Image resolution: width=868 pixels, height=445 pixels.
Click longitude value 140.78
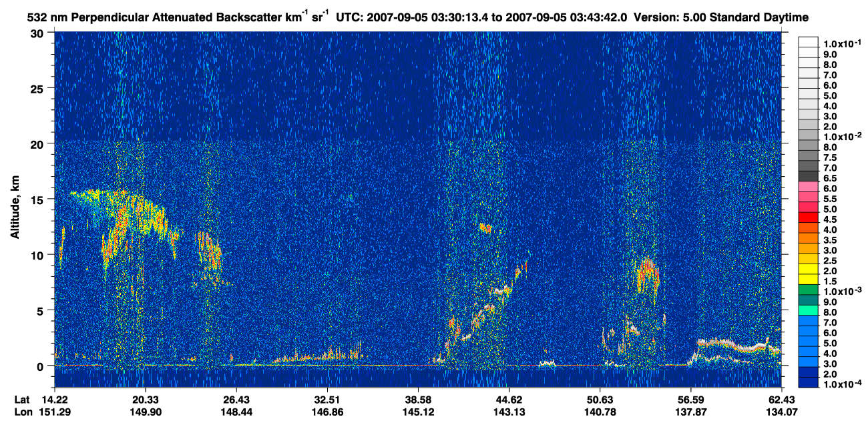(600, 412)
